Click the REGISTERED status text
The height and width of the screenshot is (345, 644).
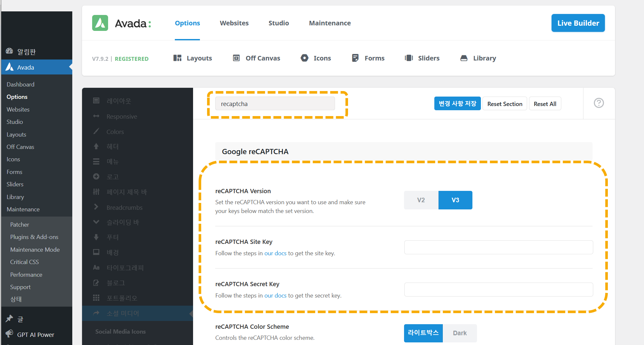coord(132,59)
